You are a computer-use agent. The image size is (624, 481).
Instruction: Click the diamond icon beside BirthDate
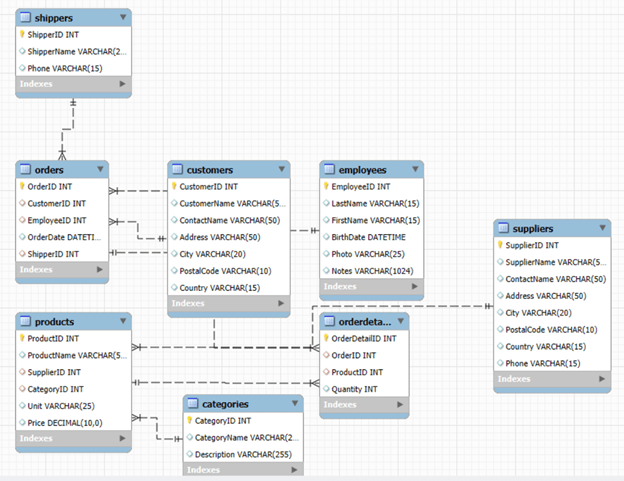[326, 237]
